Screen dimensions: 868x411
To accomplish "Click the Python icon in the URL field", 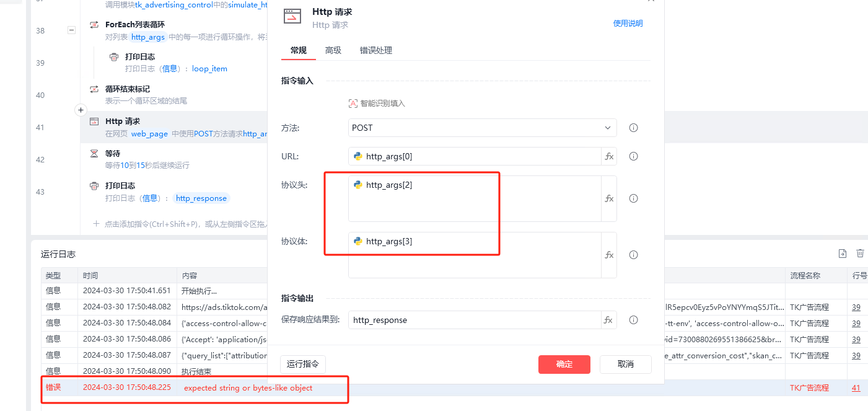I will click(358, 156).
